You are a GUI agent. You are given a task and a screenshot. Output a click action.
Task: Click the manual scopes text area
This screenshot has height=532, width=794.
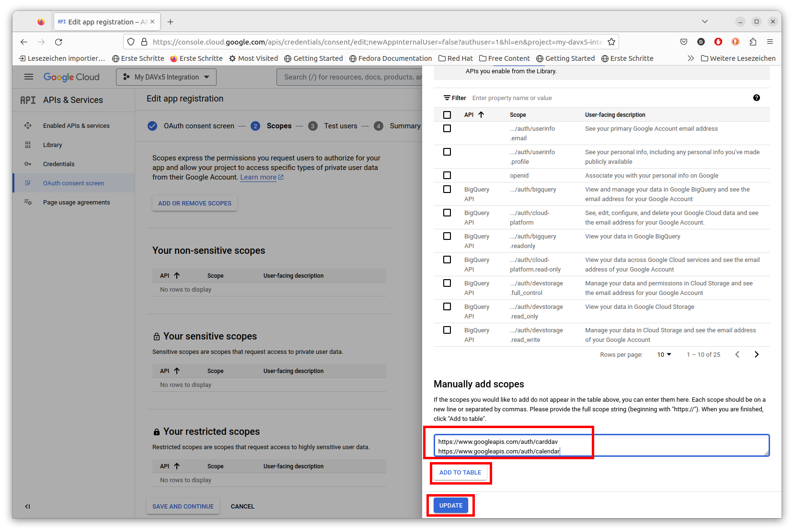tap(601, 446)
